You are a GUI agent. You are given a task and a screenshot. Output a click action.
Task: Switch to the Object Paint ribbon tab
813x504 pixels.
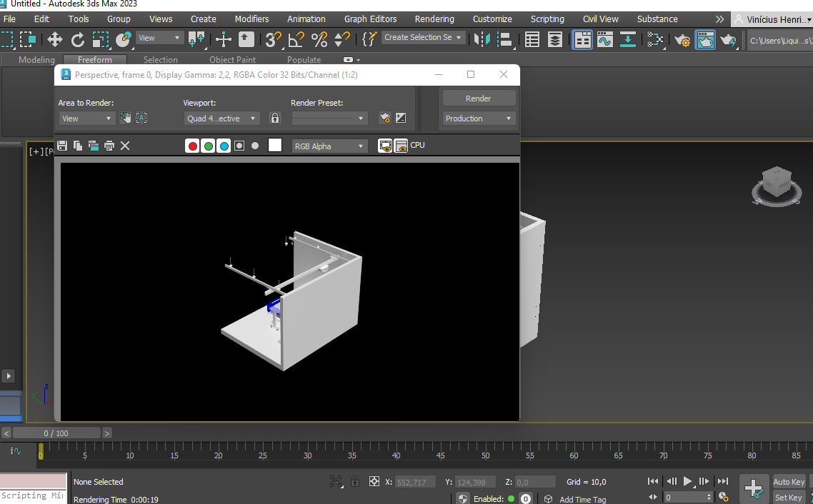click(x=232, y=59)
